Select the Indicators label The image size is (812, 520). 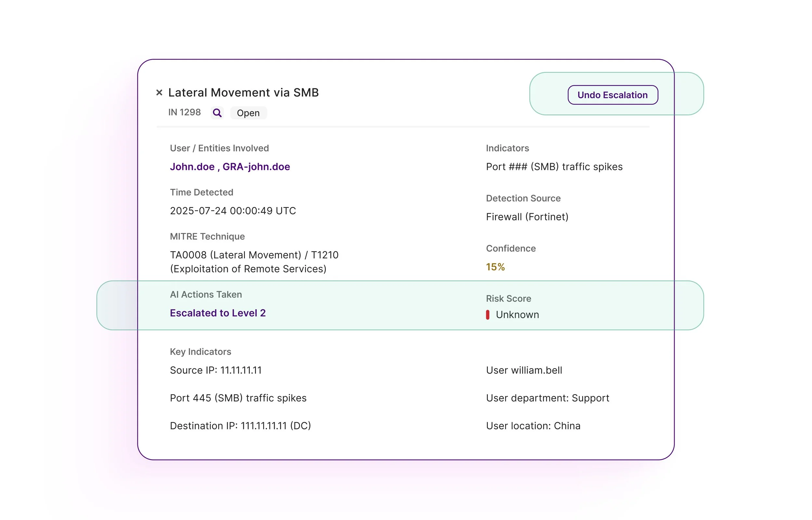pos(507,148)
